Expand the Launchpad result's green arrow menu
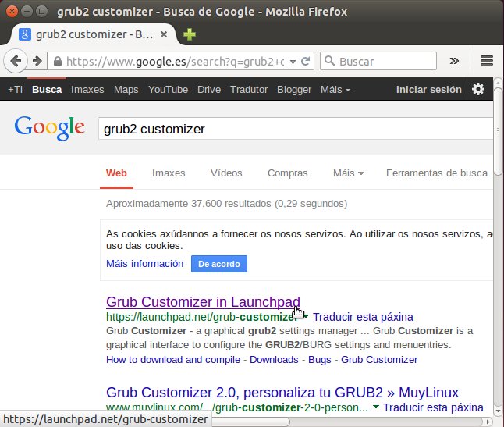504x427 pixels. click(x=306, y=316)
